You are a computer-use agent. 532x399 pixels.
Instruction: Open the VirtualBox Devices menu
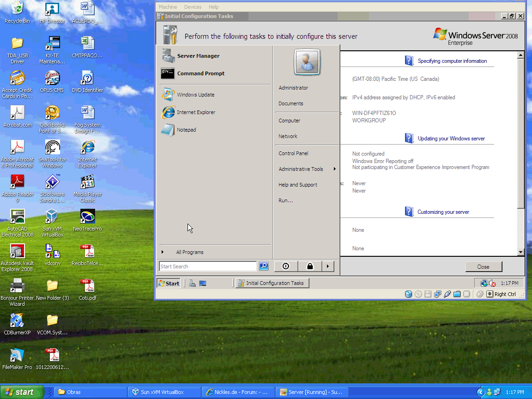coord(193,7)
